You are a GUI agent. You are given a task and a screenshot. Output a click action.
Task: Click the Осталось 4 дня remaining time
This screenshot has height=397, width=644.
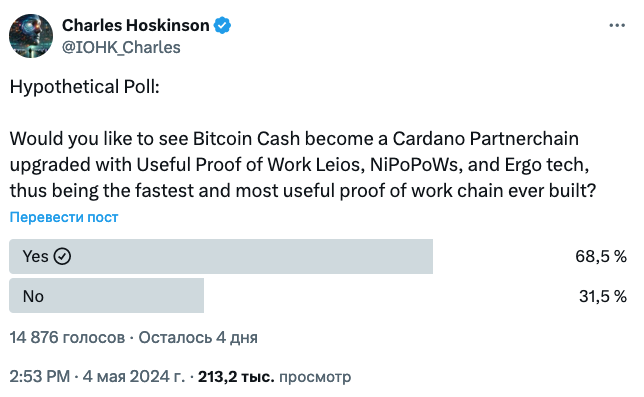tap(198, 337)
